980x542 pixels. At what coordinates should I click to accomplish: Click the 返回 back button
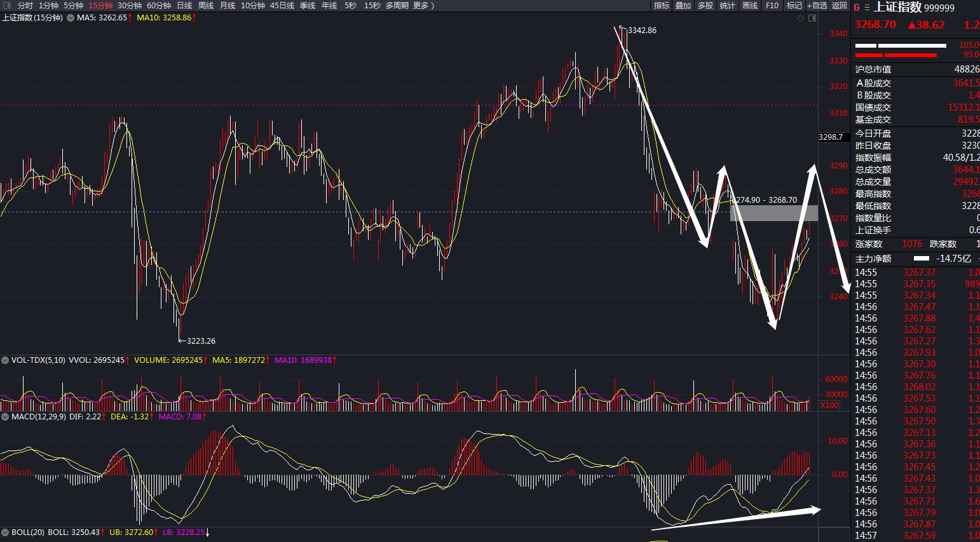pyautogui.click(x=840, y=5)
